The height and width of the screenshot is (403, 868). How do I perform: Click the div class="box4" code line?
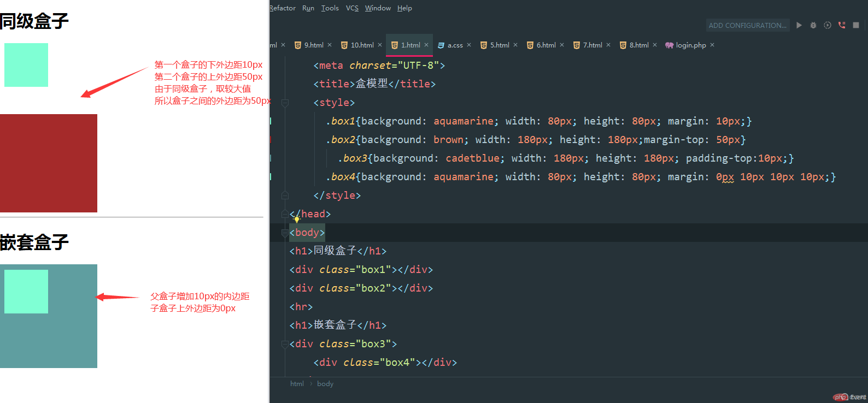tap(385, 363)
